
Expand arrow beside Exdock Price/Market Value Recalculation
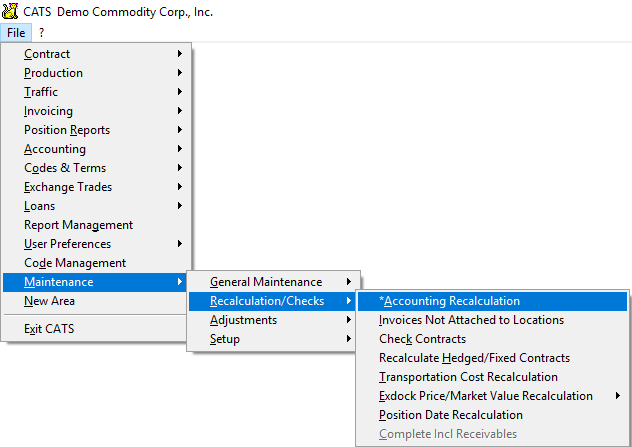click(618, 395)
